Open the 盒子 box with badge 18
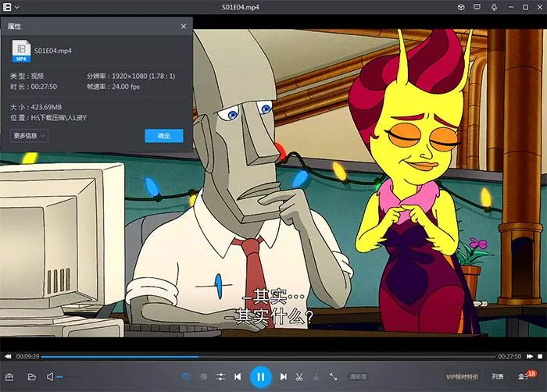This screenshot has width=547, height=392. point(526,376)
